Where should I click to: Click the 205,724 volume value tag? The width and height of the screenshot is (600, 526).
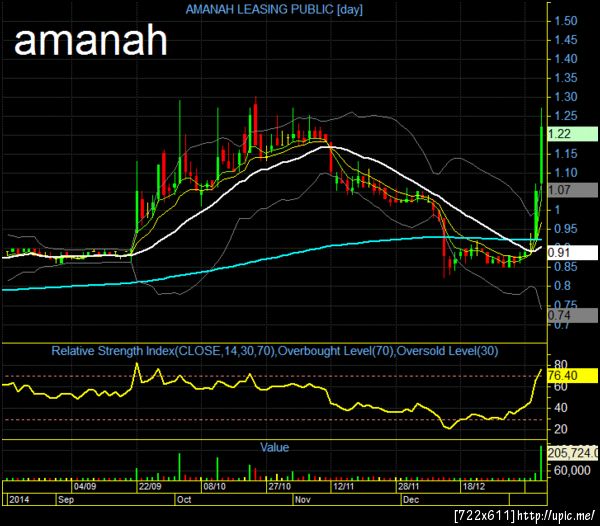tap(573, 453)
